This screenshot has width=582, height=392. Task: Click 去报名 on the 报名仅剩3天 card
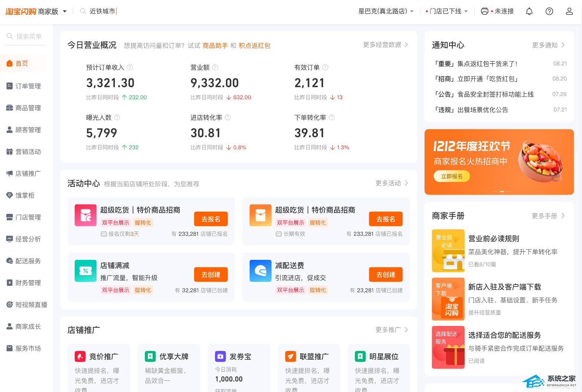coord(211,219)
